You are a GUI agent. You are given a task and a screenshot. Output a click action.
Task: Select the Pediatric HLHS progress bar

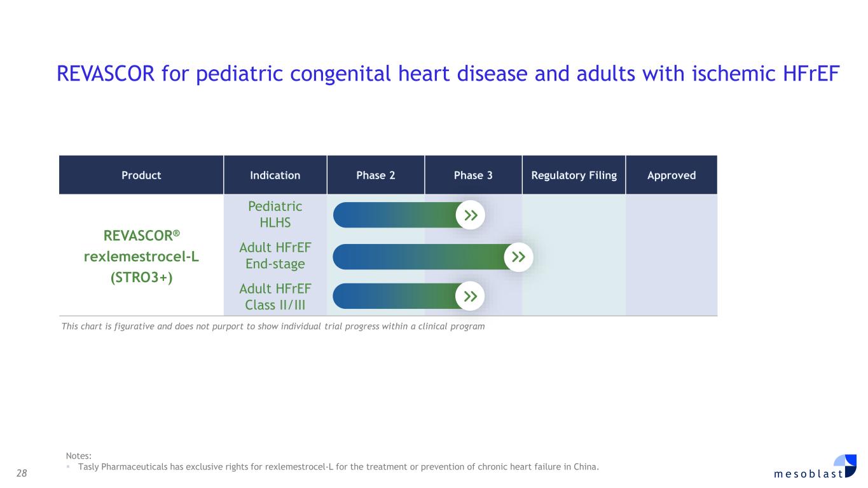point(396,215)
